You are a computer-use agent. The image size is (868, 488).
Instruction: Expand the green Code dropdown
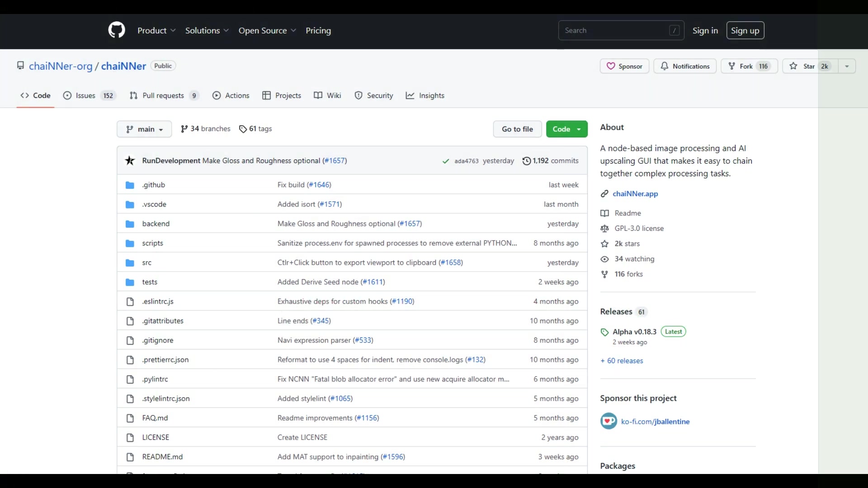[x=566, y=129]
